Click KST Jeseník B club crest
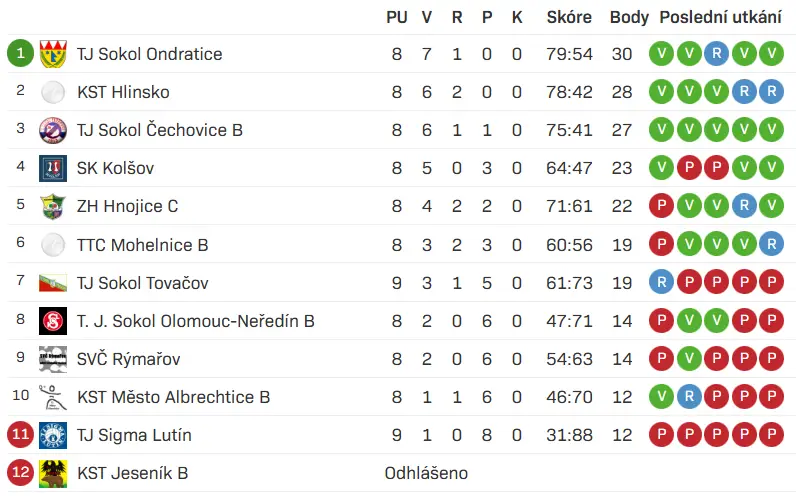The height and width of the screenshot is (496, 796). [53, 473]
